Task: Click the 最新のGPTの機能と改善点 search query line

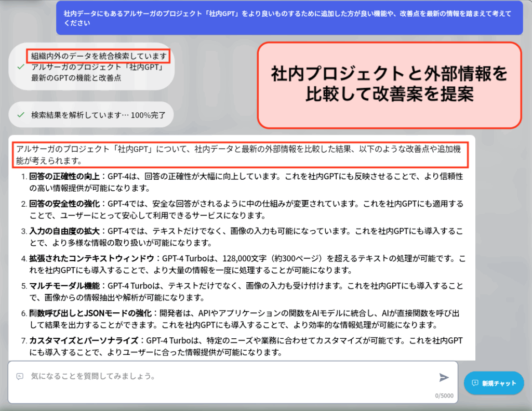Action: [76, 78]
